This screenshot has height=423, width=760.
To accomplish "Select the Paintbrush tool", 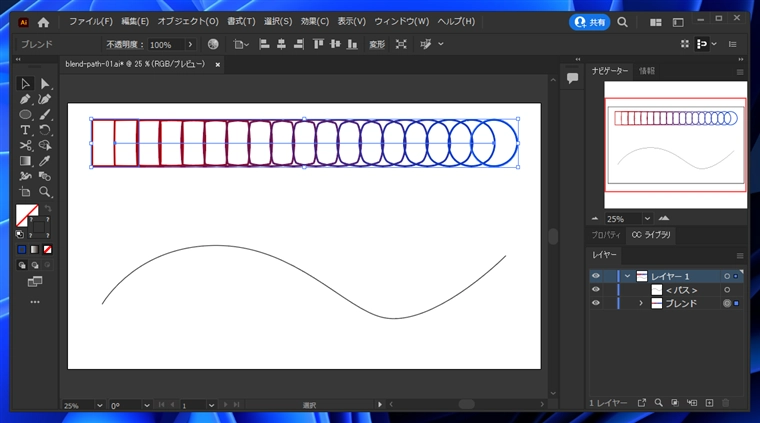I will [45, 115].
